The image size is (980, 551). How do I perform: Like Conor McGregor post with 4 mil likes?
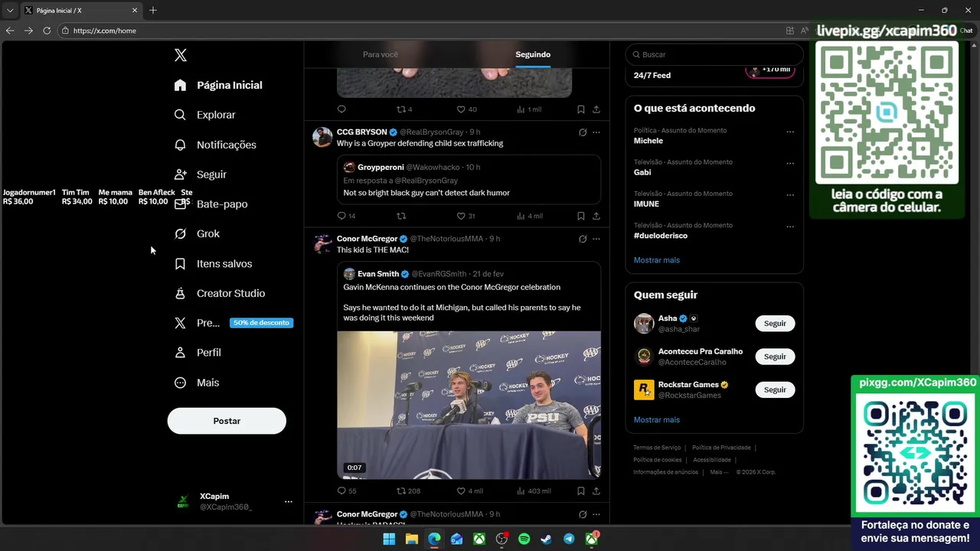point(469,491)
